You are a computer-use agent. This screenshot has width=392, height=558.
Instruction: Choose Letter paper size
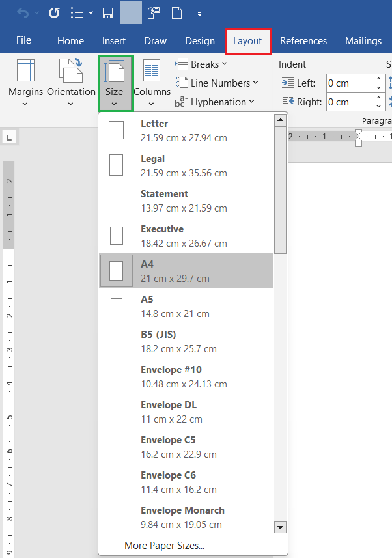(x=186, y=131)
